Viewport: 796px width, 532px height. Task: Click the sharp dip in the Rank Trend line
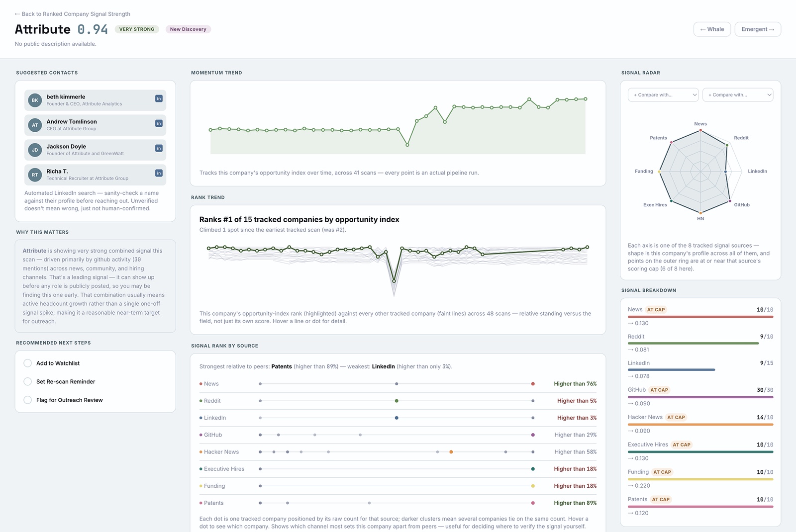394,281
